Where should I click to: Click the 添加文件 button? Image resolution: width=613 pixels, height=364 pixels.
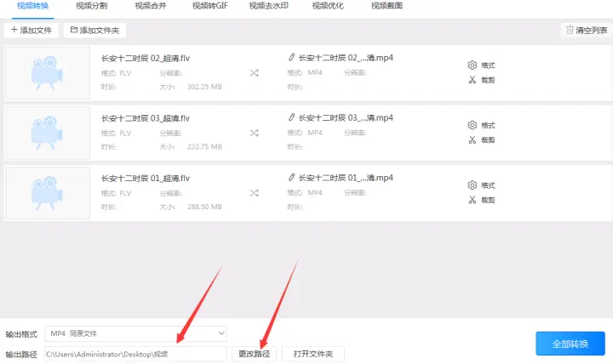point(32,30)
